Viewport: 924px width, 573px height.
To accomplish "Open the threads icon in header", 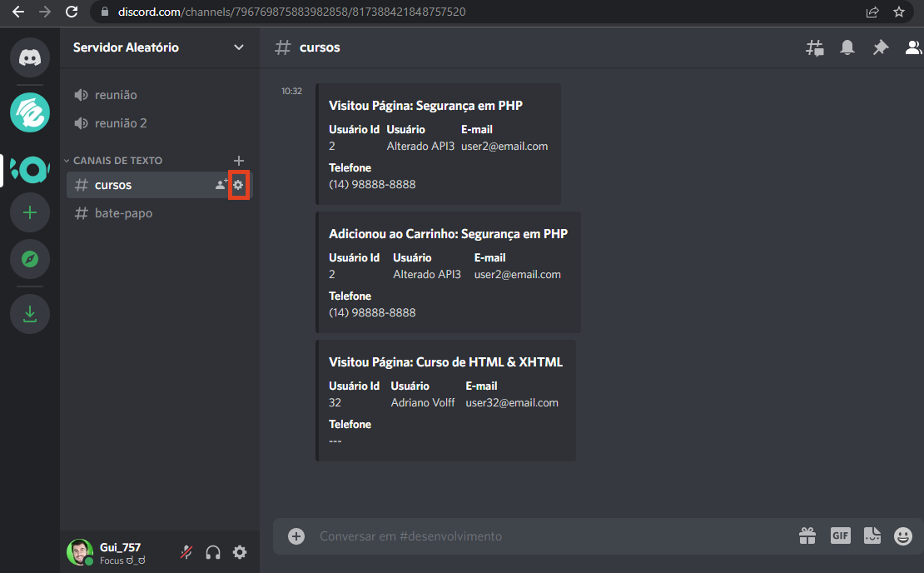I will point(815,47).
